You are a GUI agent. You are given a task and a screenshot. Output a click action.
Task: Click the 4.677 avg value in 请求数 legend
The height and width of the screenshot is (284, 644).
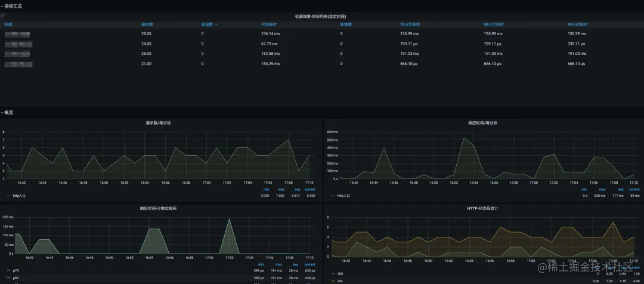click(x=296, y=196)
